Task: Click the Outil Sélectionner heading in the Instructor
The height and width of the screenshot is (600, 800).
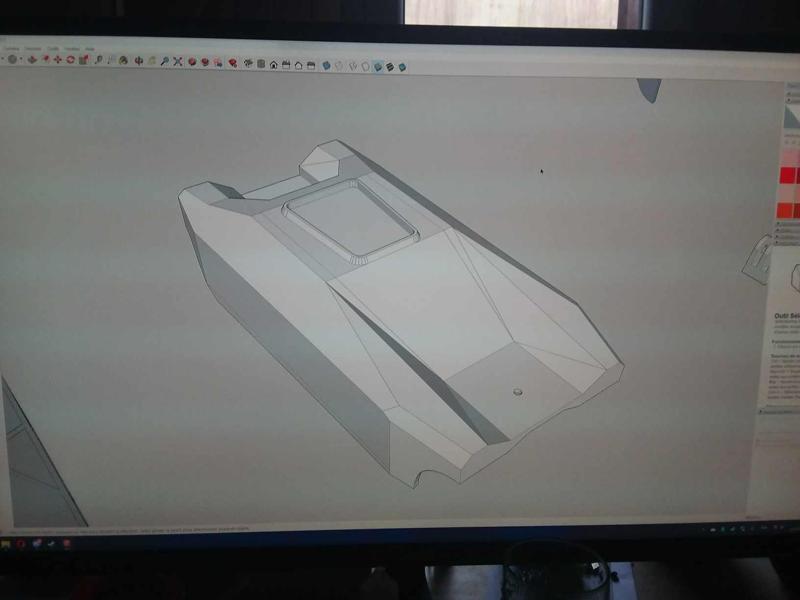Action: (x=787, y=316)
